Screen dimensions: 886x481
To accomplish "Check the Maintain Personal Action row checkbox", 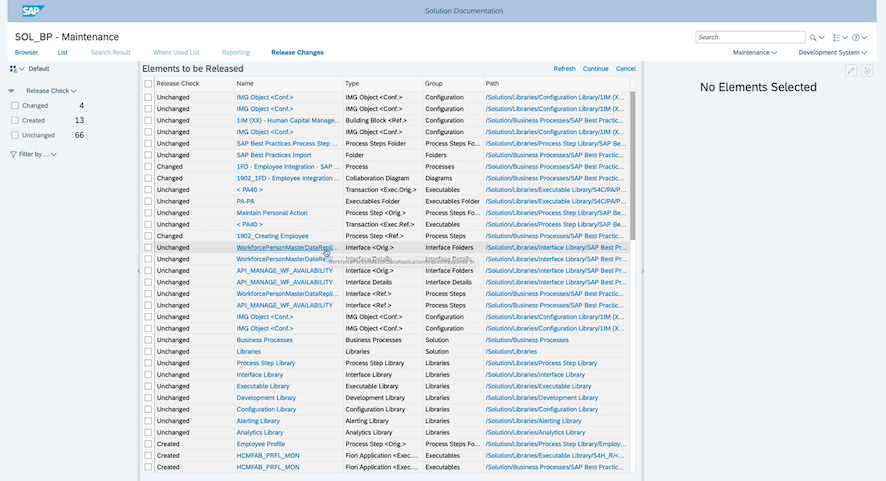I will (148, 213).
